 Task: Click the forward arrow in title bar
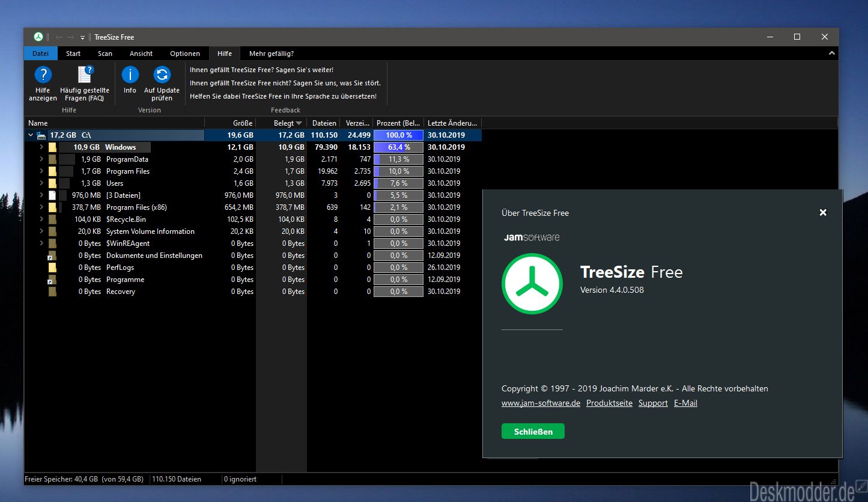point(71,37)
